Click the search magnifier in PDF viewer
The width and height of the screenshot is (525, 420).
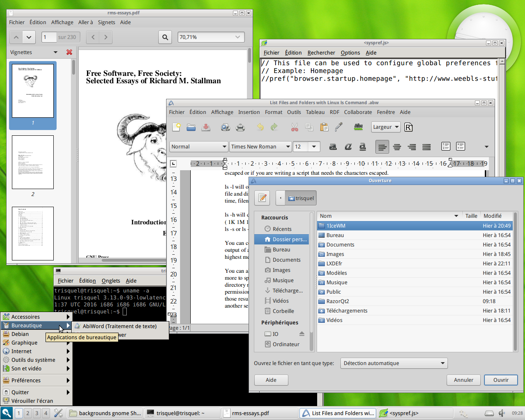coord(165,37)
